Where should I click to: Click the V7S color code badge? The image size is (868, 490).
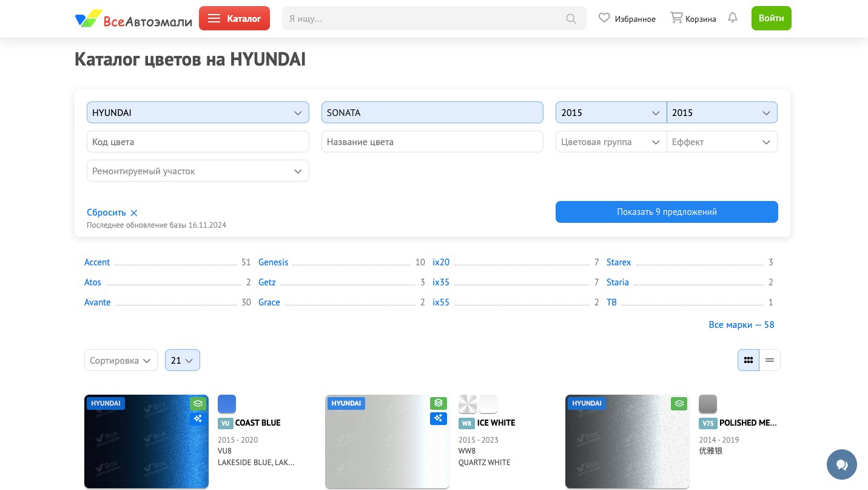click(x=708, y=423)
